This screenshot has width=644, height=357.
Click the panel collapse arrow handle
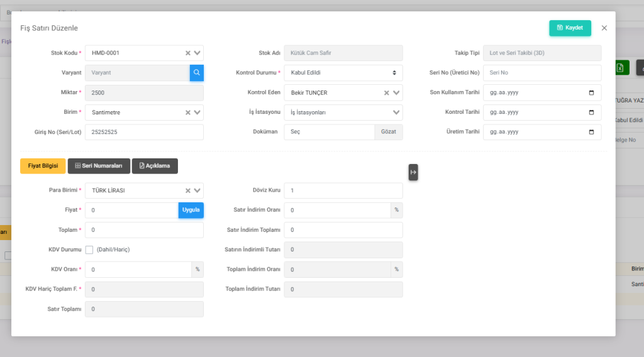pos(413,172)
